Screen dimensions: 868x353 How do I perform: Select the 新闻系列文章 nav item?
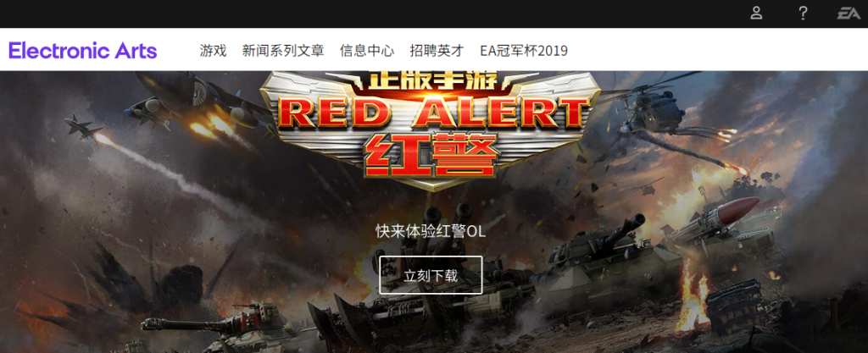pos(283,51)
